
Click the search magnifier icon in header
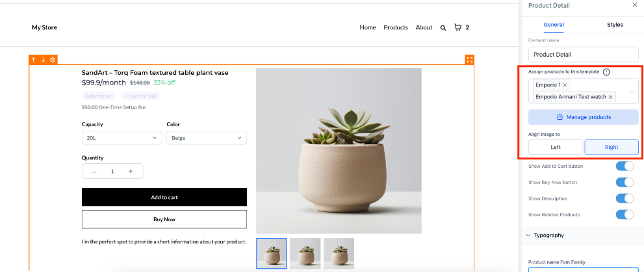[x=443, y=28]
